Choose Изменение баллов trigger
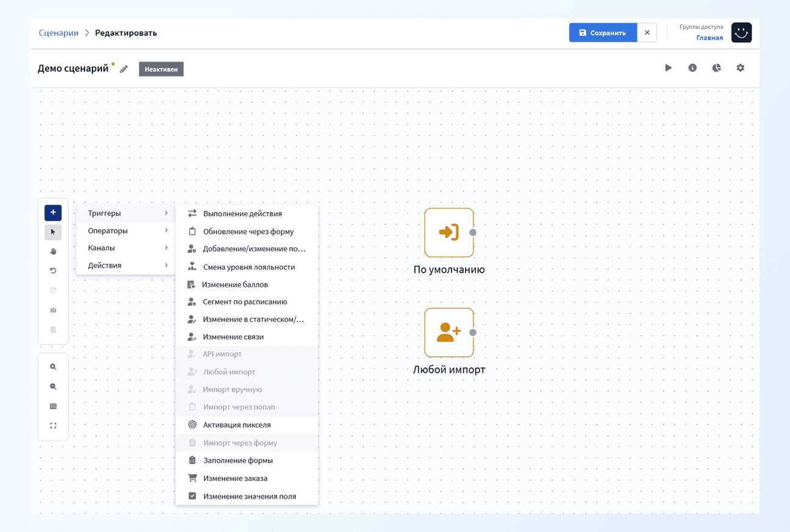This screenshot has width=790, height=532. point(247,284)
